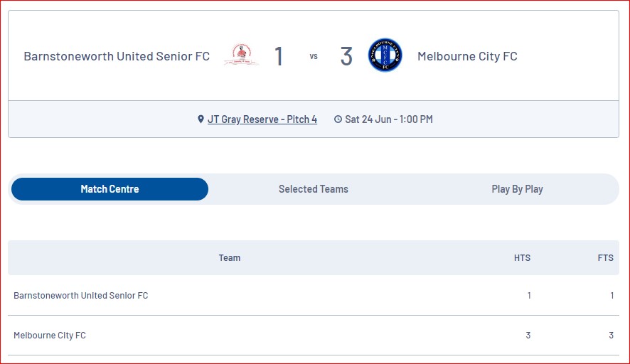Click Melbourne City FC header team name
This screenshot has width=630, height=364.
tap(467, 56)
